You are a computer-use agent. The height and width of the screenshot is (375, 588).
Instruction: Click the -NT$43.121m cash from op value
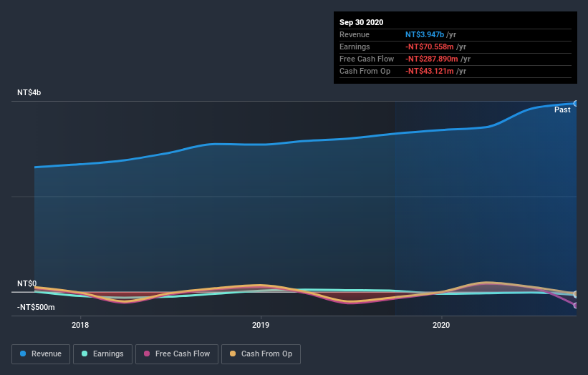430,71
